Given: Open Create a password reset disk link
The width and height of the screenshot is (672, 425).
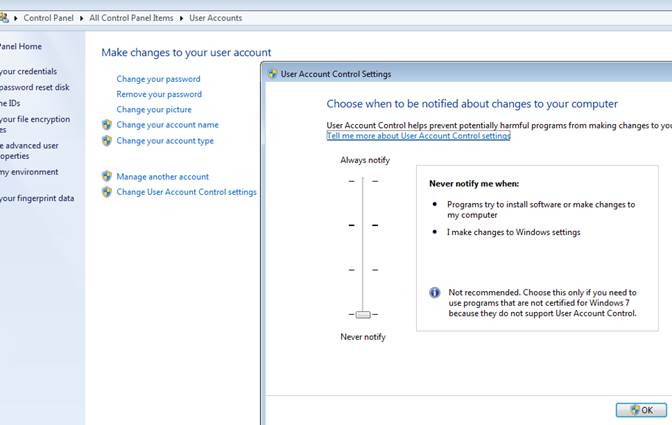Looking at the screenshot, I should click(x=35, y=87).
